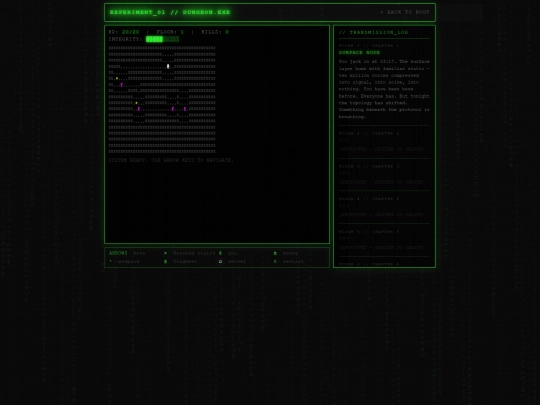The width and height of the screenshot is (540, 405).
Task: Click the yellow medpack in the upper-left room
Action: coord(117,79)
